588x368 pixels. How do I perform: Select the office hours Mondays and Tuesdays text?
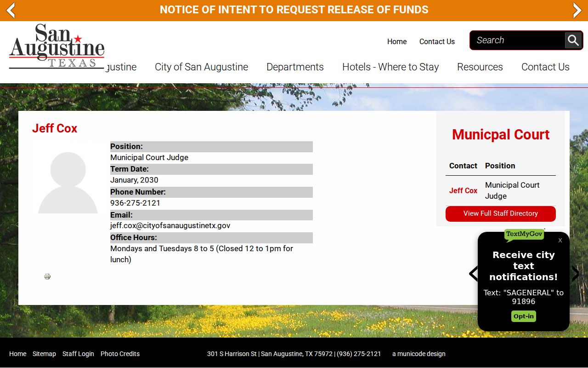point(202,254)
